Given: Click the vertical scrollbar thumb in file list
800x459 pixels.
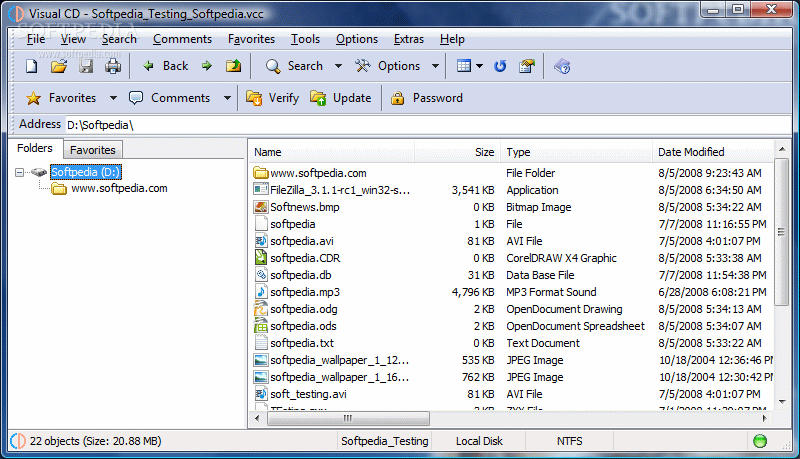Looking at the screenshot, I should pos(781,232).
